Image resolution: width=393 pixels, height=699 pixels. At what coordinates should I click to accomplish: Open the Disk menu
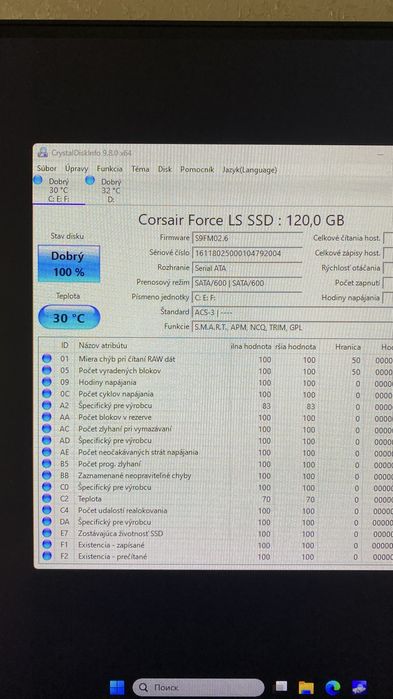165,169
